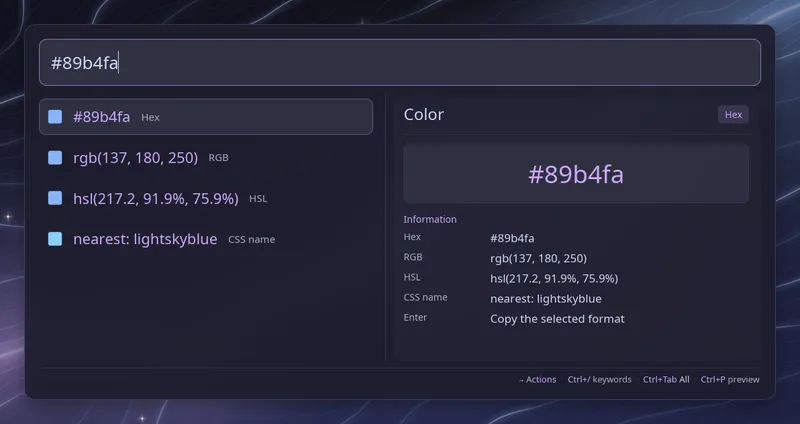Select the #89b4fa Hex result row

[206, 117]
